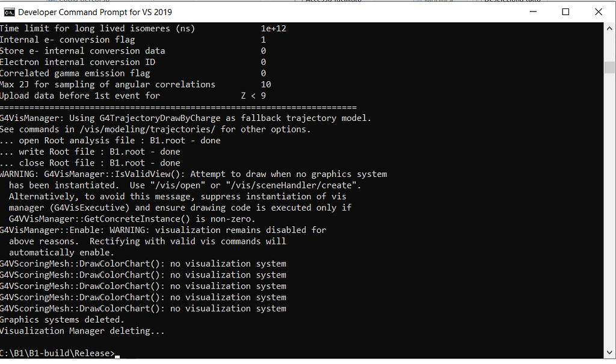
Task: Click the 'Graphics systems deleted.' line
Action: [x=62, y=319]
